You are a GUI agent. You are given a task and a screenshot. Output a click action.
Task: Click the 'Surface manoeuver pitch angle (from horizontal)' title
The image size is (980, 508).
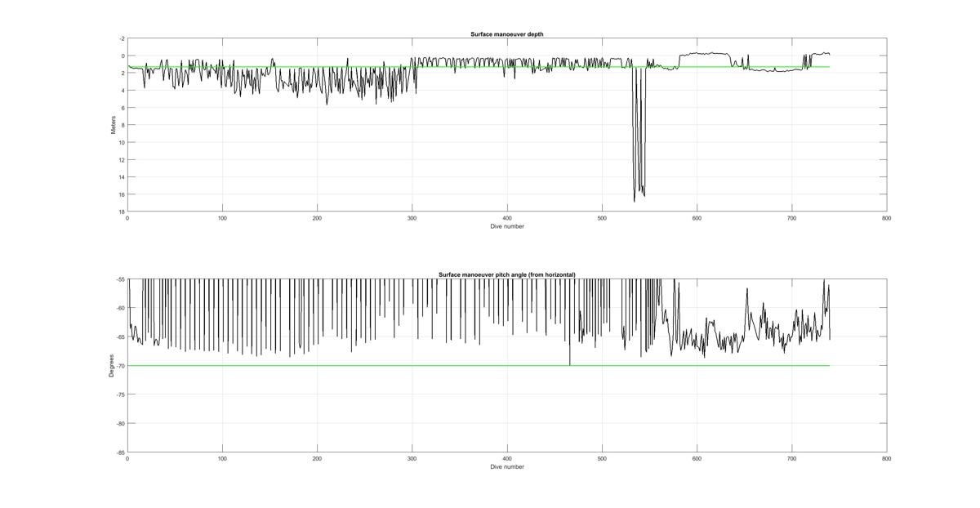(506, 275)
